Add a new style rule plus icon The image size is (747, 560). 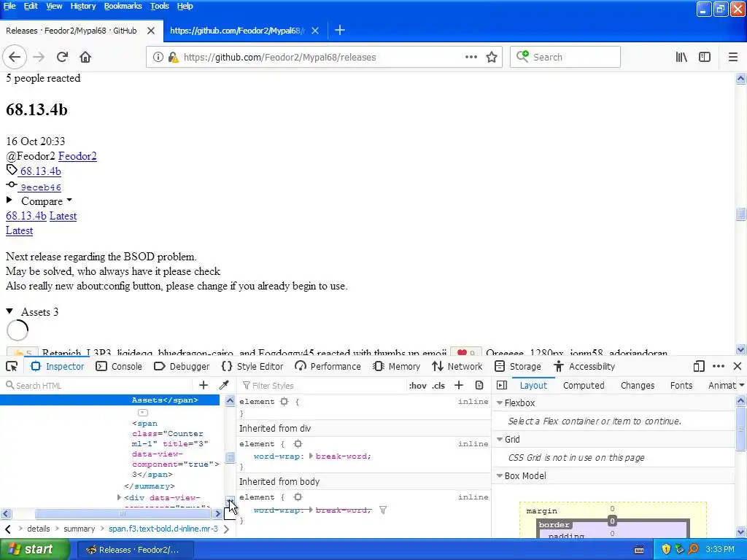[459, 385]
